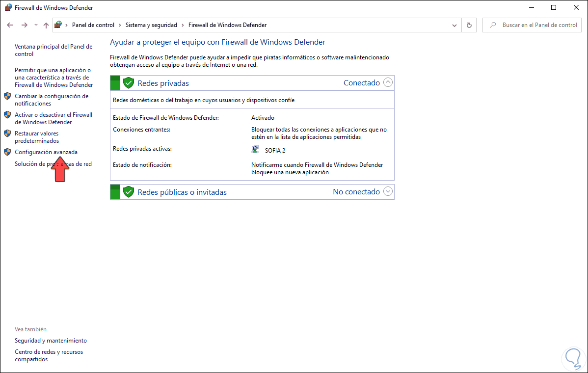Expand breadcrumb chevron after Panel de control
Viewport: 588px width, 373px height.
[120, 25]
